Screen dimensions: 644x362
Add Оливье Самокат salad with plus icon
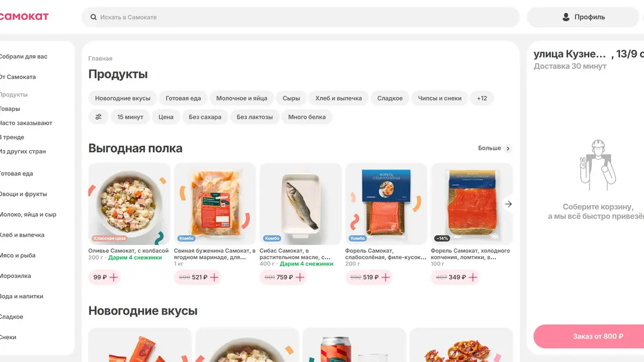pos(114,277)
